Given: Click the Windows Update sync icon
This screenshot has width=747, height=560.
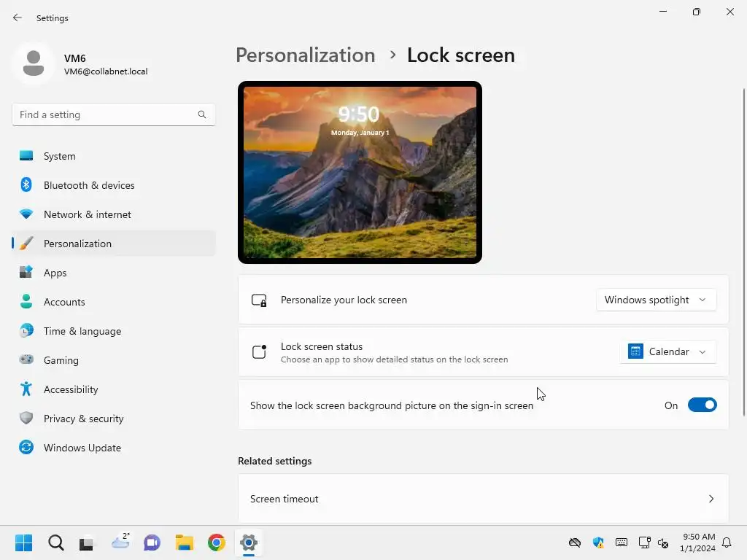Looking at the screenshot, I should click(x=26, y=447).
